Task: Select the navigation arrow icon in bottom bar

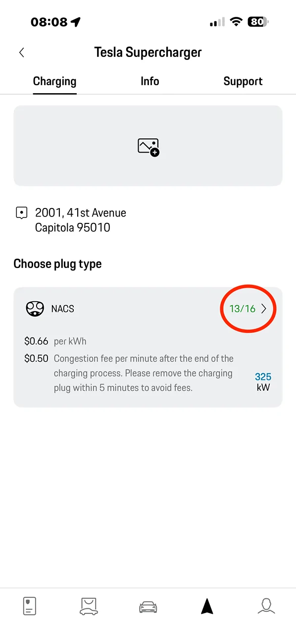Action: click(x=207, y=605)
